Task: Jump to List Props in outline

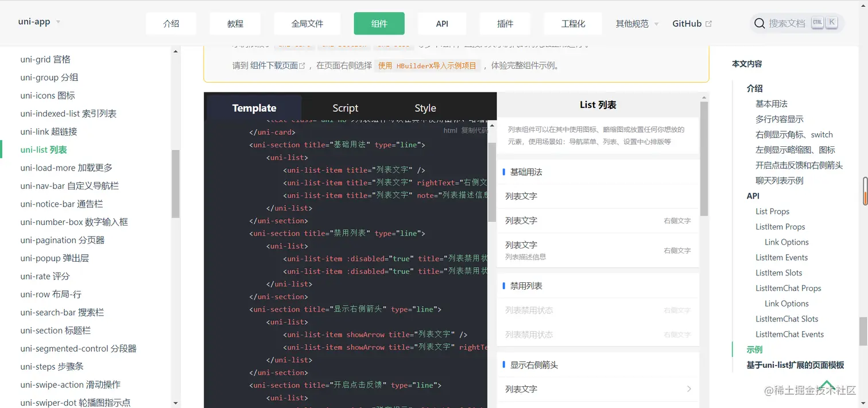Action: coord(772,211)
